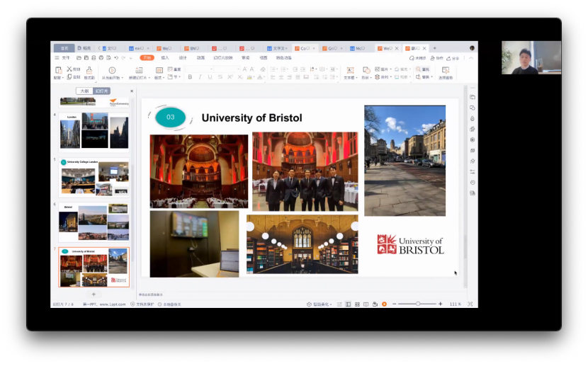
Task: Switch panel to Slides view
Action: point(101,91)
